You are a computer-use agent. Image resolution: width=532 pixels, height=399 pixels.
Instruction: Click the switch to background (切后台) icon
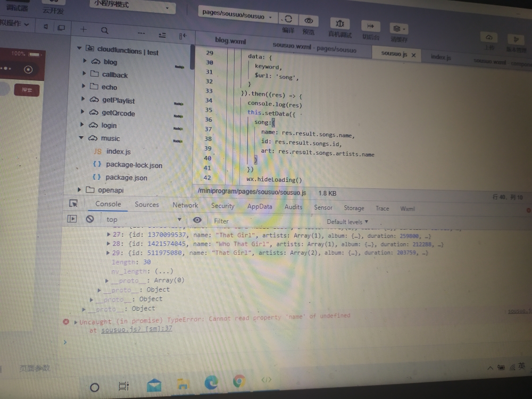pyautogui.click(x=370, y=26)
